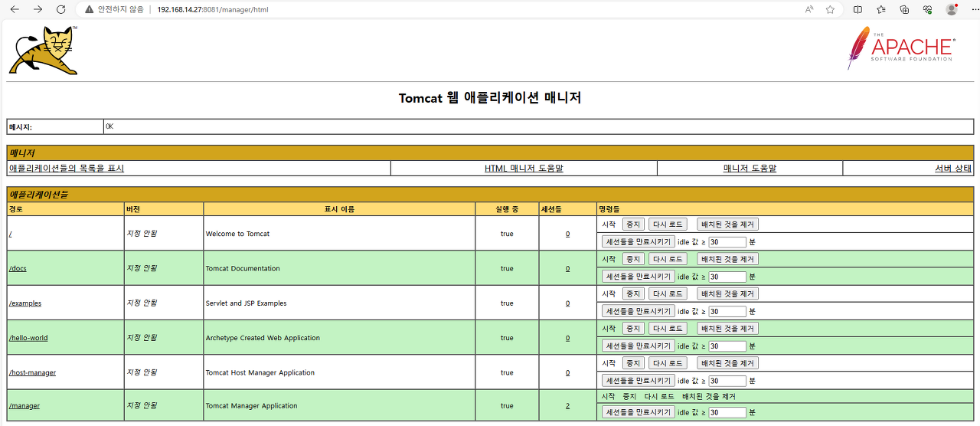Click 세션들을 만료시키기 for /host-manager
Screen dimensions: 980x426
[638, 380]
